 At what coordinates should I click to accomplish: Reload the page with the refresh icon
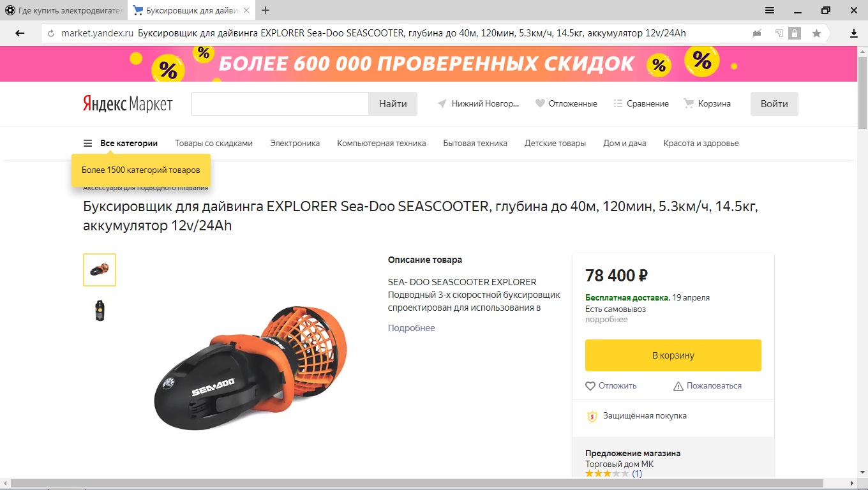[51, 33]
